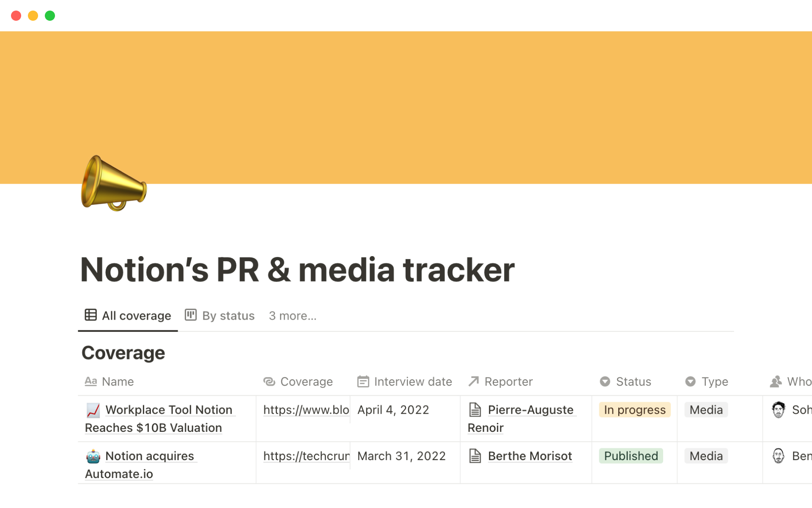This screenshot has width=812, height=508.
Task: Click the page icon next to Pierre-Auguste Renoir
Action: point(475,410)
